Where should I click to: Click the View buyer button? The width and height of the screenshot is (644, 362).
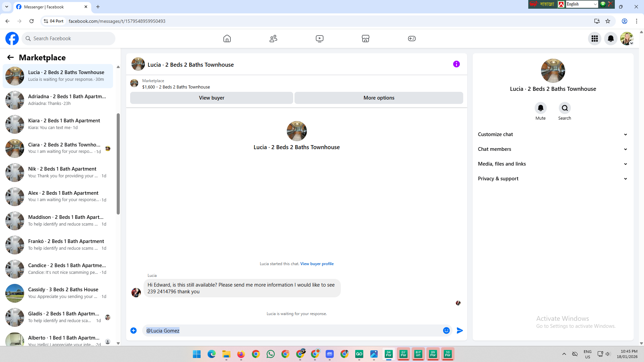pos(211,98)
